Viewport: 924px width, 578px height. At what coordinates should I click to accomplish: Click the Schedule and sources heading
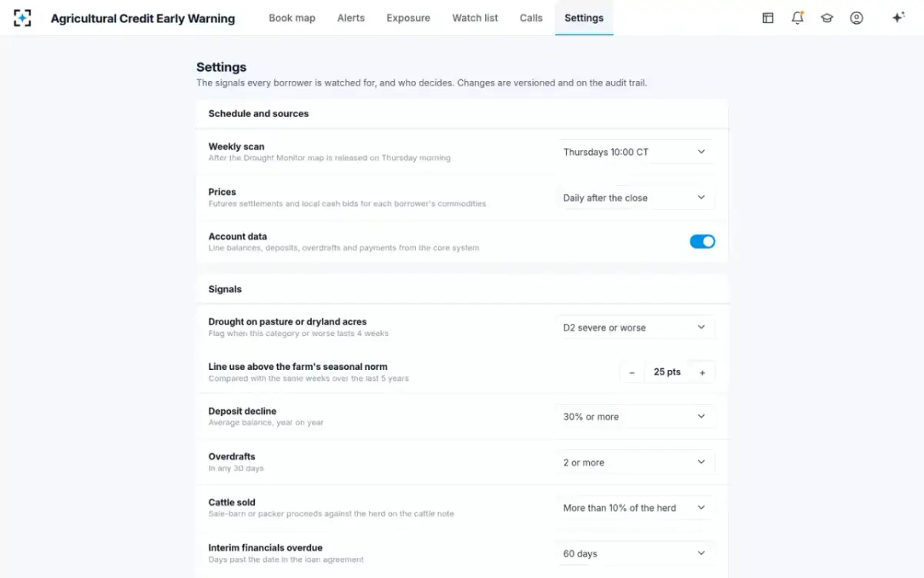click(x=259, y=113)
